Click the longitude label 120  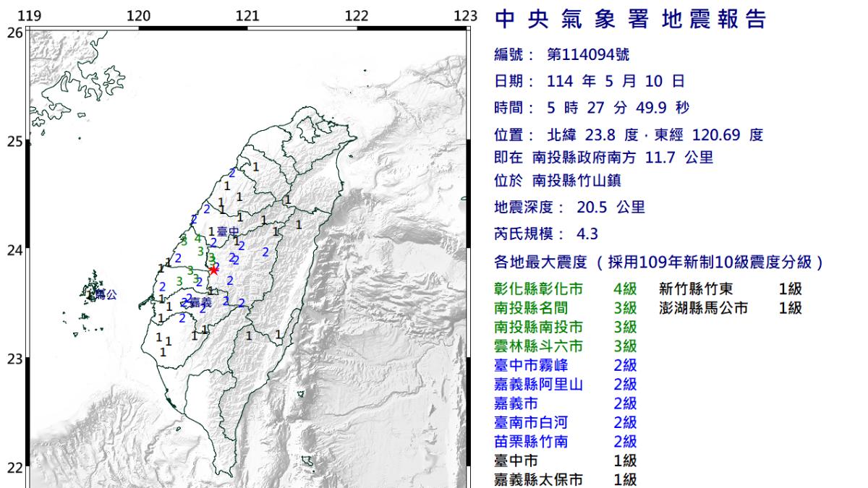click(137, 17)
